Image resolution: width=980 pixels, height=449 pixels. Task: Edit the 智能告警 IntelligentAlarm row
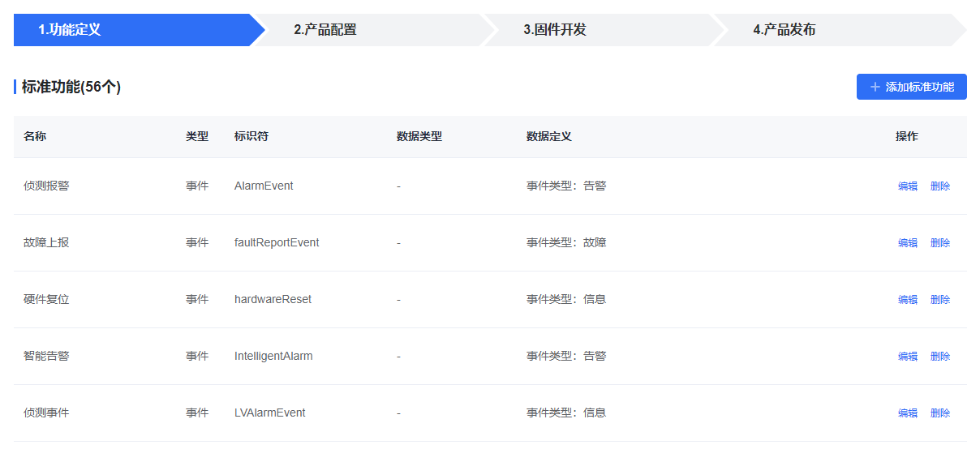pos(908,356)
